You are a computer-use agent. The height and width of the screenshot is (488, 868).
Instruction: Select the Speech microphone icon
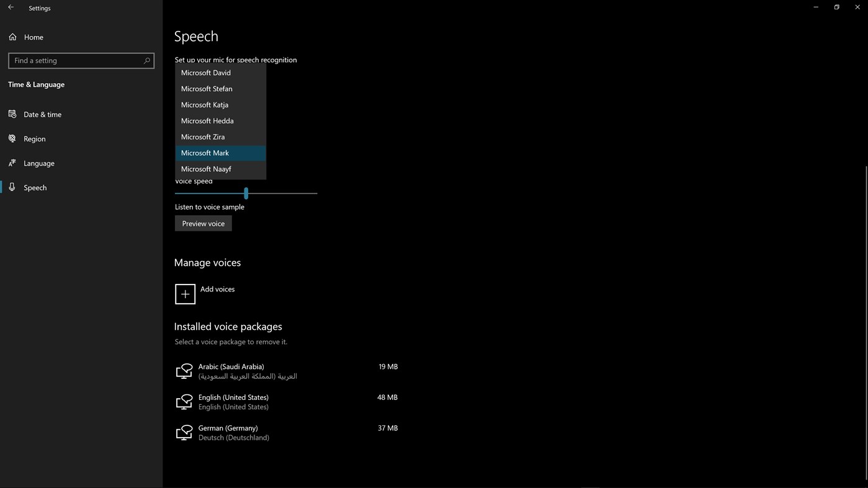(x=12, y=187)
